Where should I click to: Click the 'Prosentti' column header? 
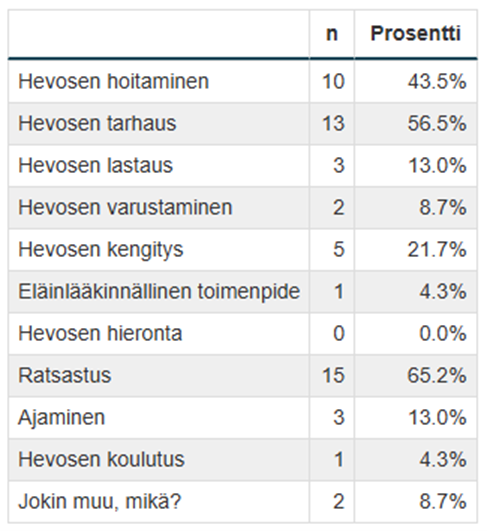pyautogui.click(x=416, y=34)
